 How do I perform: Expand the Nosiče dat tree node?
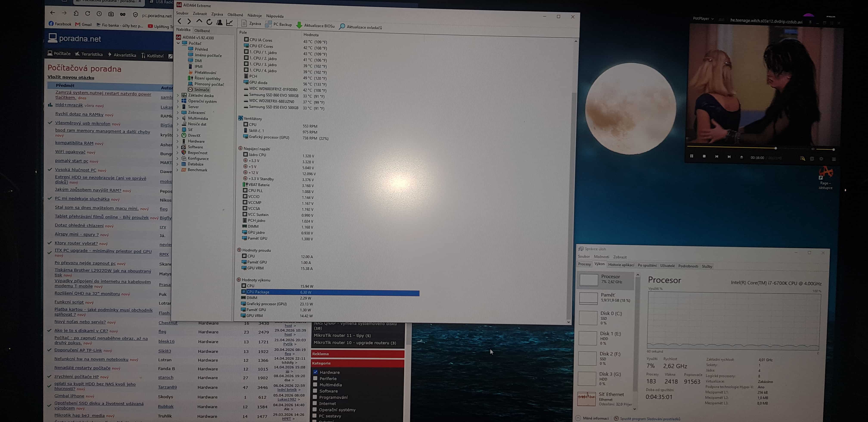coord(178,124)
